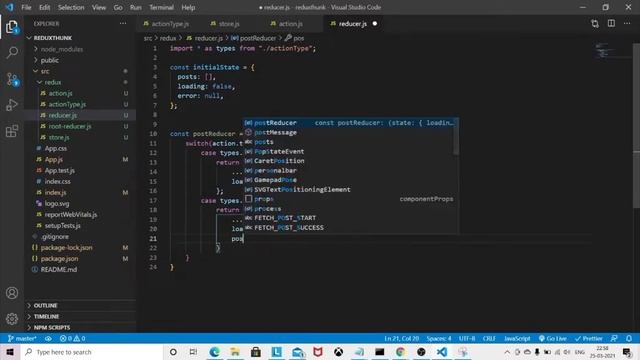Open the Accounts menu icon
The image size is (640, 360).
[12, 293]
